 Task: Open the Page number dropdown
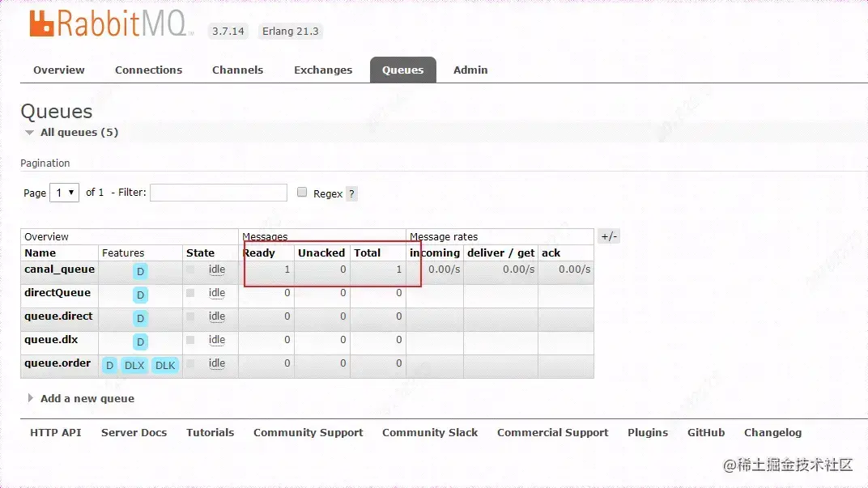(x=64, y=193)
